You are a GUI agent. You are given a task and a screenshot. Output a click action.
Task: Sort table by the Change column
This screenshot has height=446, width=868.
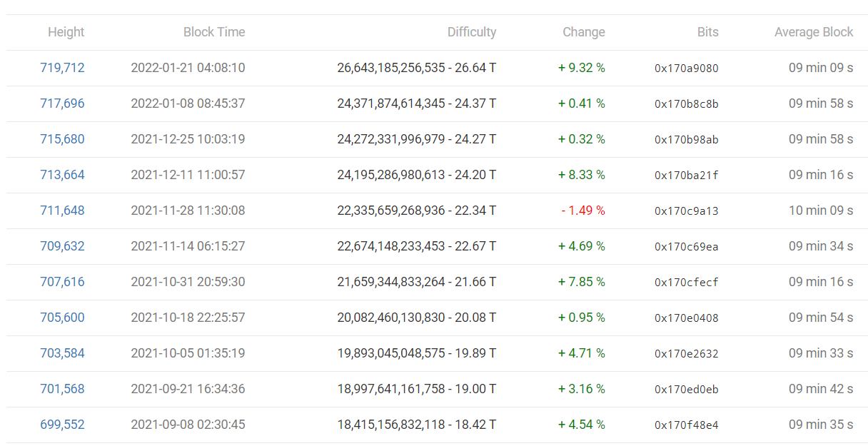coord(583,32)
